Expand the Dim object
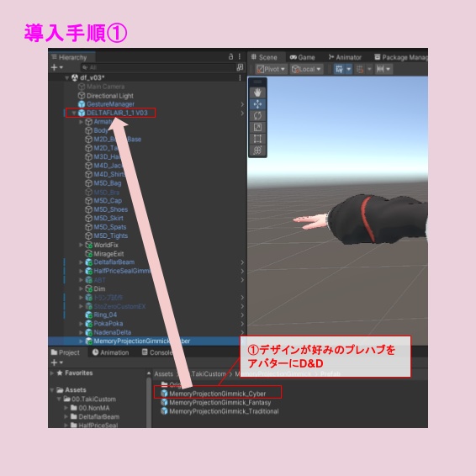 click(x=81, y=288)
